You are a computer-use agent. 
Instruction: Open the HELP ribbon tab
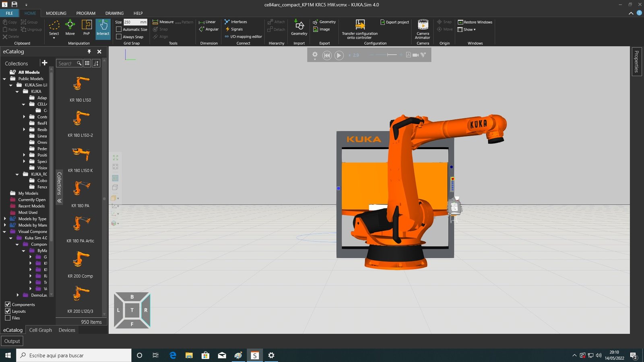138,13
